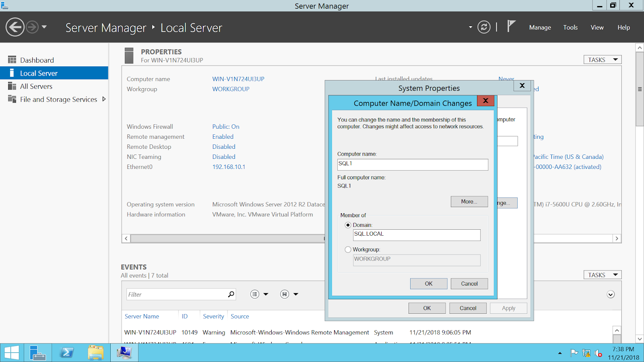This screenshot has height=362, width=644.
Task: Select the Workgroup radio button
Action: (x=348, y=249)
